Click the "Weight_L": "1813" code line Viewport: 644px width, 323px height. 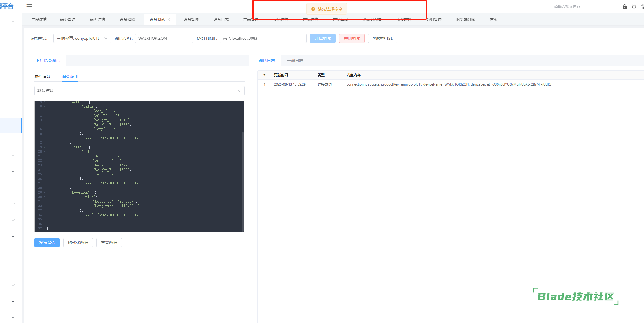coord(112,120)
